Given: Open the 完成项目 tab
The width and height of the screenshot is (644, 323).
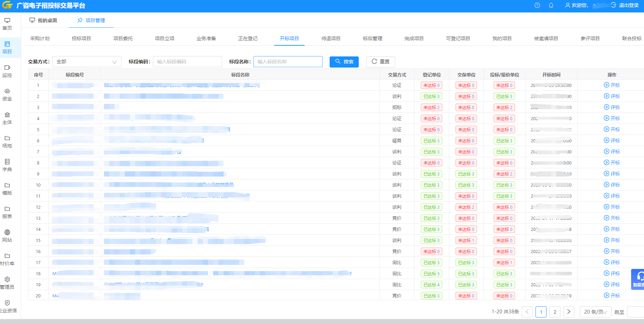Looking at the screenshot, I should [x=414, y=38].
